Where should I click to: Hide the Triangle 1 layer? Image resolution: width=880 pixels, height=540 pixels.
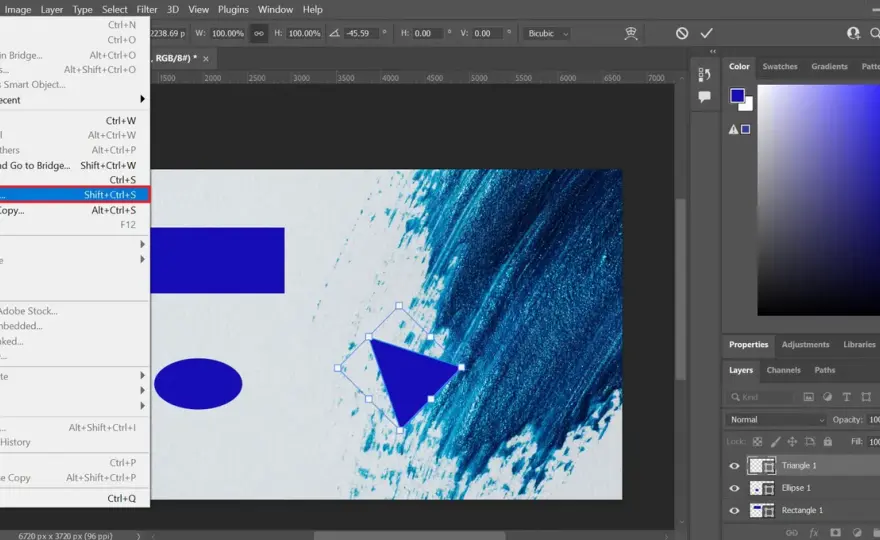point(734,466)
